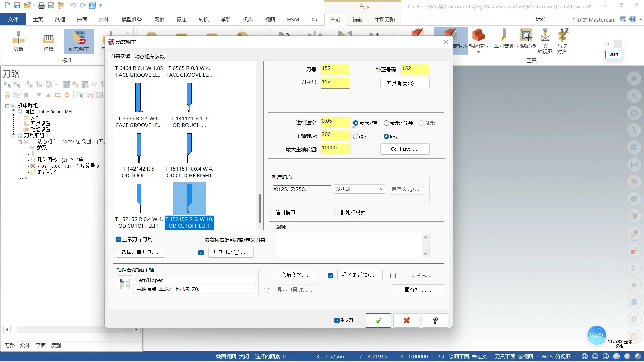The width and height of the screenshot is (644, 362).
Task: Enable the 批处理模式 checkbox
Action: pos(337,213)
